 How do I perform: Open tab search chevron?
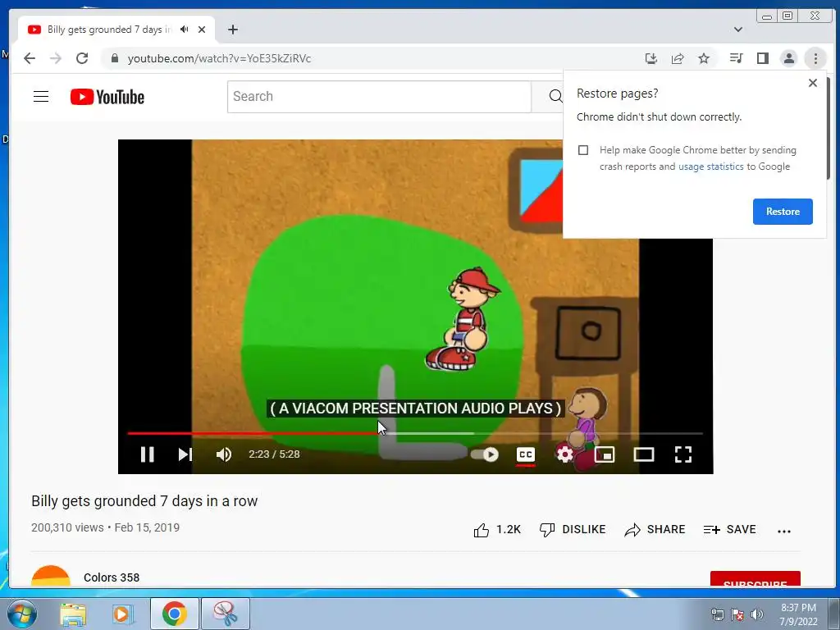click(x=738, y=30)
